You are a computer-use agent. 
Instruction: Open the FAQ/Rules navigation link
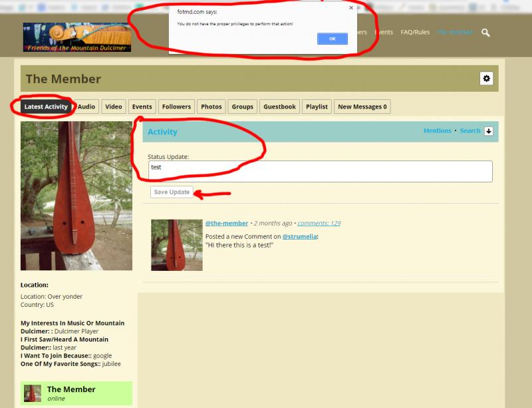[415, 32]
